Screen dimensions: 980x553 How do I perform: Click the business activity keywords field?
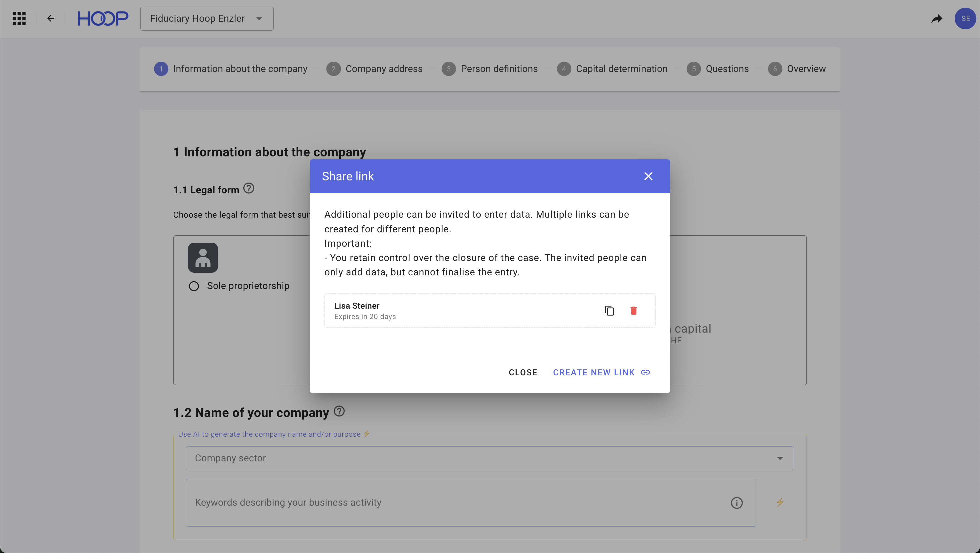point(457,502)
